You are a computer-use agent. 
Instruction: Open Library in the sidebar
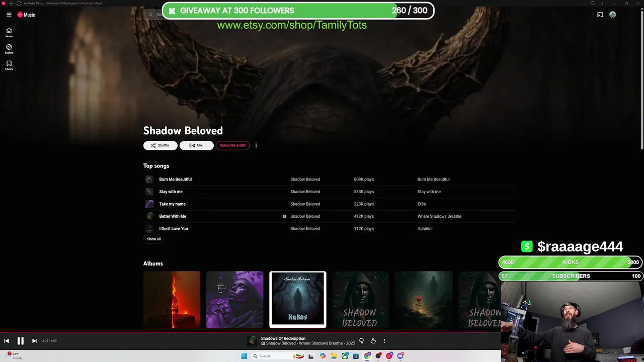coord(9,65)
